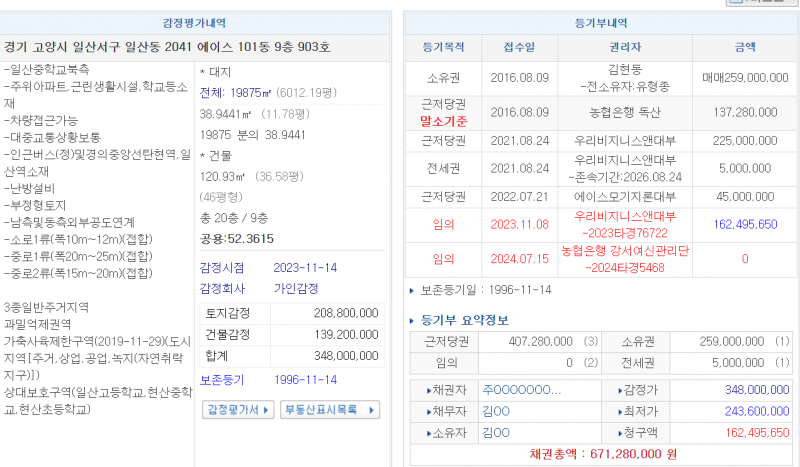Click the blue 162,495,650 amount in the 임의 row
800x467 pixels.
(745, 224)
